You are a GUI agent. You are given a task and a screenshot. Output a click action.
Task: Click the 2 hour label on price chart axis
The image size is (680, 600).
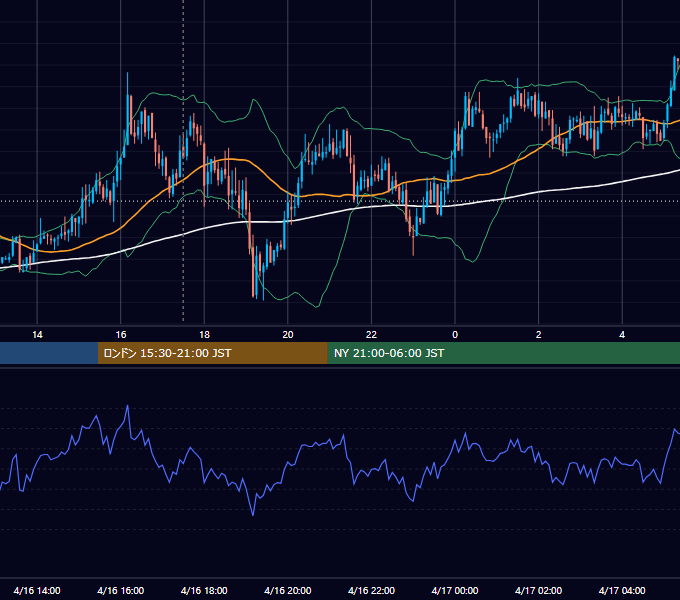click(539, 335)
